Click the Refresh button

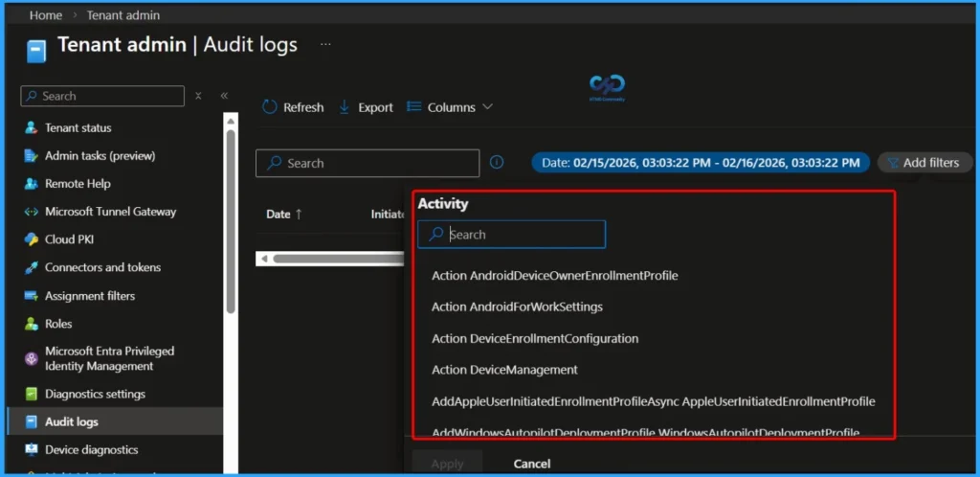(x=293, y=107)
